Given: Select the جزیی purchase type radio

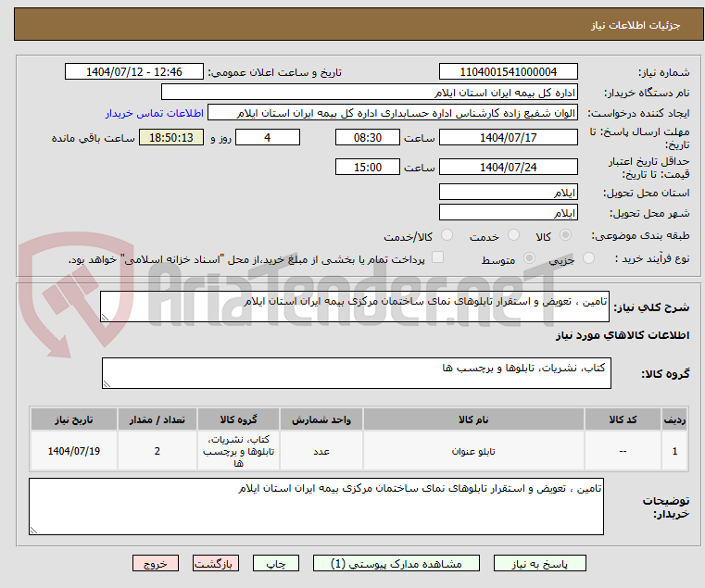Looking at the screenshot, I should point(591,259).
